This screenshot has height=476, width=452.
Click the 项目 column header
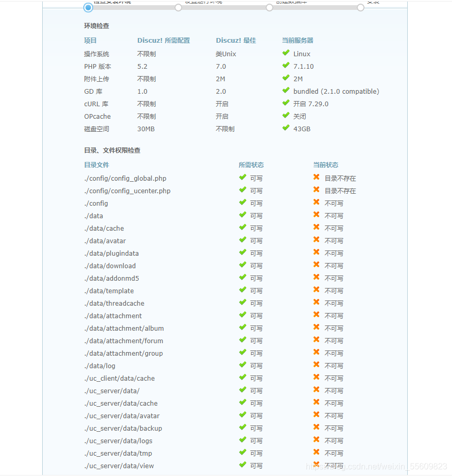tap(91, 41)
